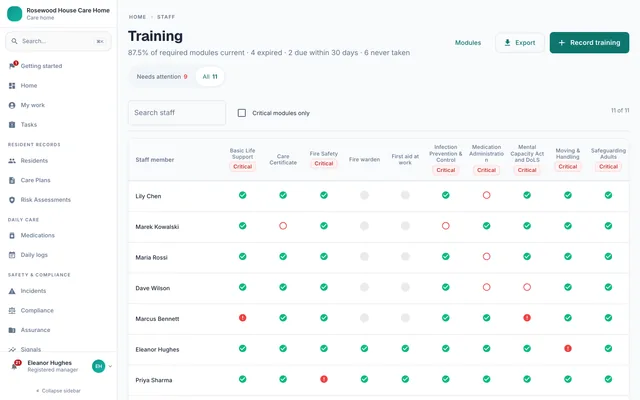Click the Daily logs calendar icon

pos(12,255)
